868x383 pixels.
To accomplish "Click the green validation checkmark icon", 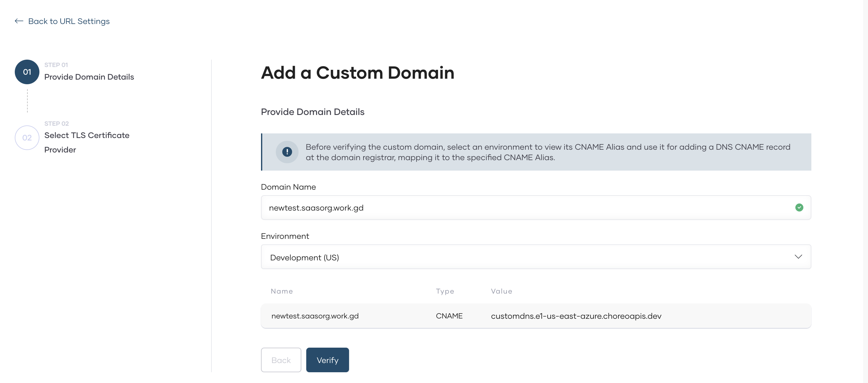I will (x=799, y=208).
